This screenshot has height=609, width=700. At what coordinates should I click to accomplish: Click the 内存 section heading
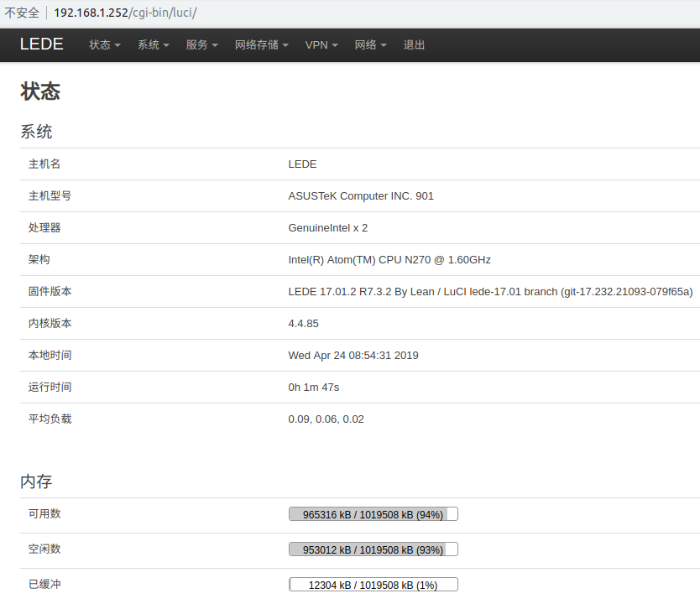point(36,481)
